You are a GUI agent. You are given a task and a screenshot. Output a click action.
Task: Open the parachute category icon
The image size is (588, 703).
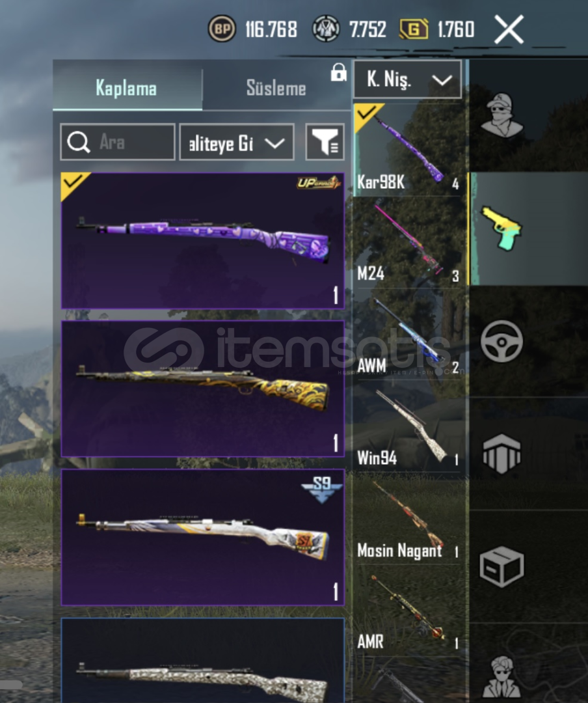[501, 453]
